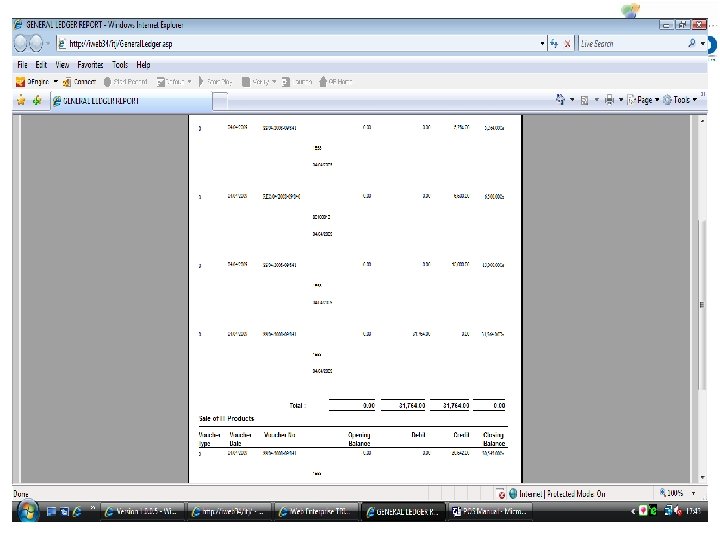
Task: Click the greyed Start Record toolbar item
Action: (125, 82)
